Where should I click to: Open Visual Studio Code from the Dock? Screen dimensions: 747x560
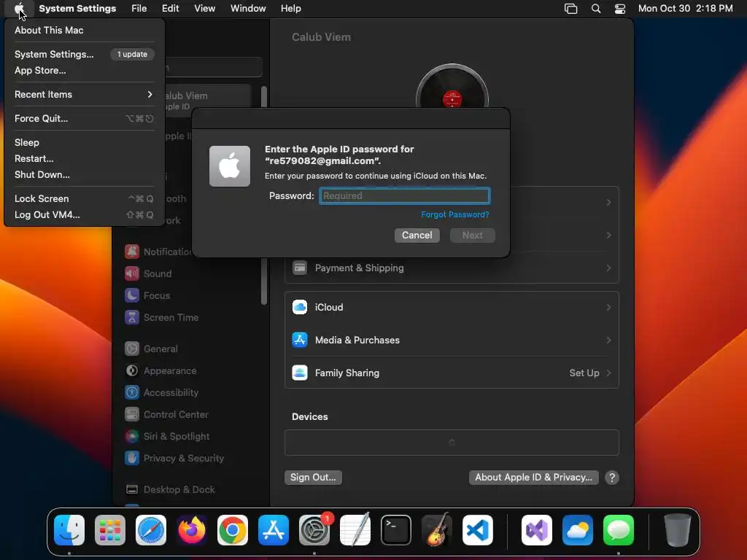(x=478, y=530)
